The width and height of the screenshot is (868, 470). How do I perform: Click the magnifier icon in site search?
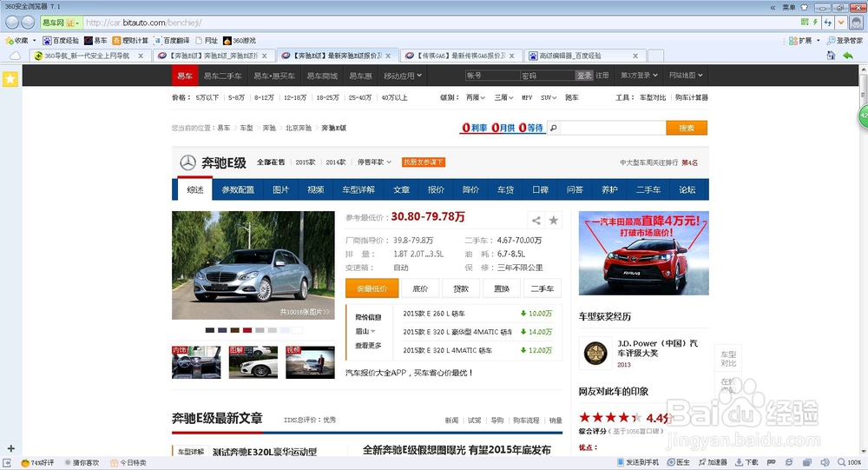point(553,128)
